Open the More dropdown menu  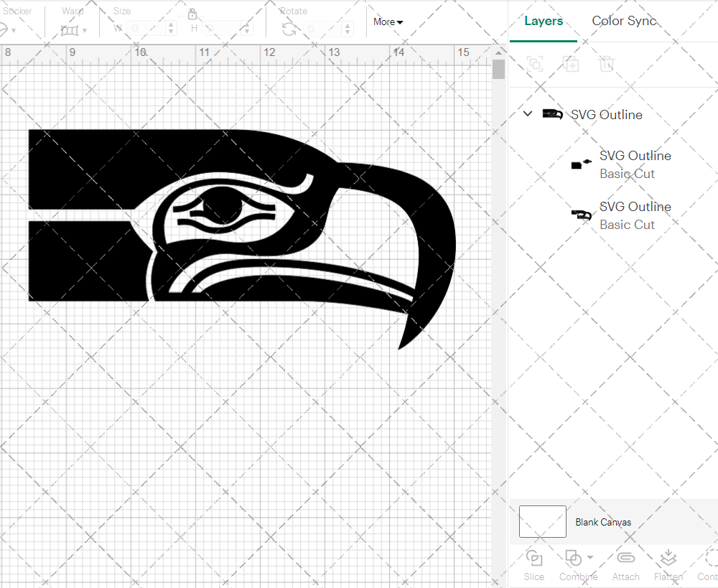point(387,22)
